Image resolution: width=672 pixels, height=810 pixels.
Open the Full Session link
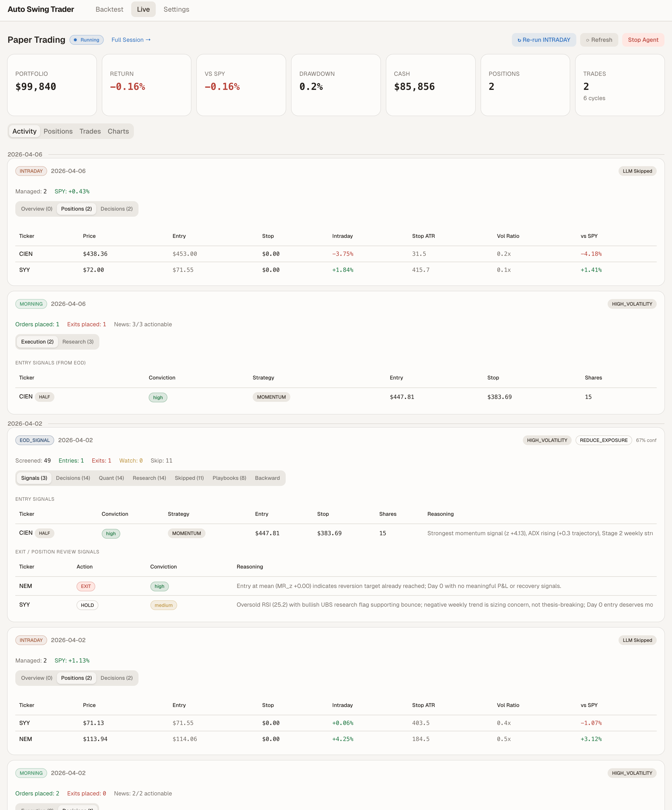click(x=130, y=40)
